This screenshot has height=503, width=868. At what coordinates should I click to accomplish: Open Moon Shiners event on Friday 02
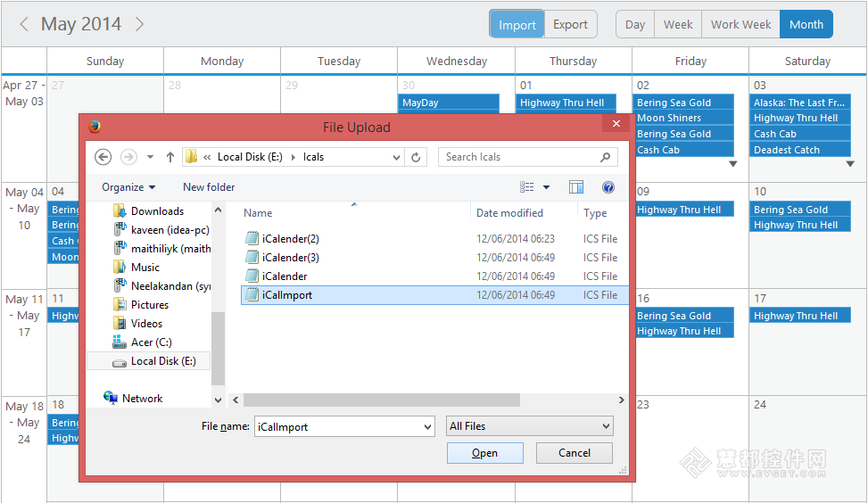point(683,118)
